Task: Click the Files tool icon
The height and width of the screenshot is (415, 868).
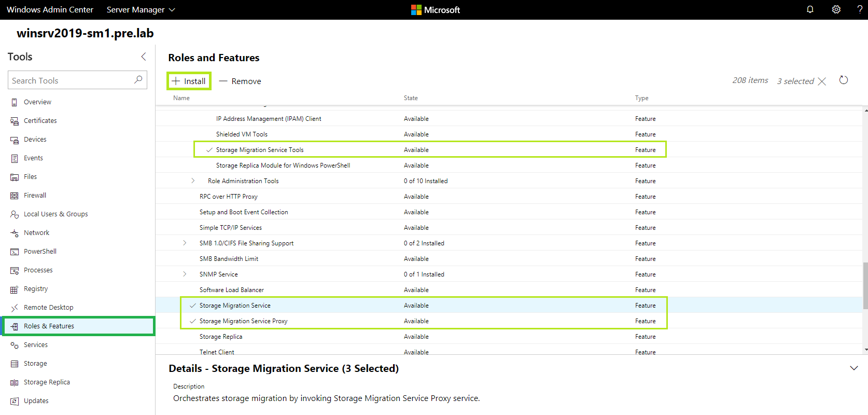Action: (15, 177)
